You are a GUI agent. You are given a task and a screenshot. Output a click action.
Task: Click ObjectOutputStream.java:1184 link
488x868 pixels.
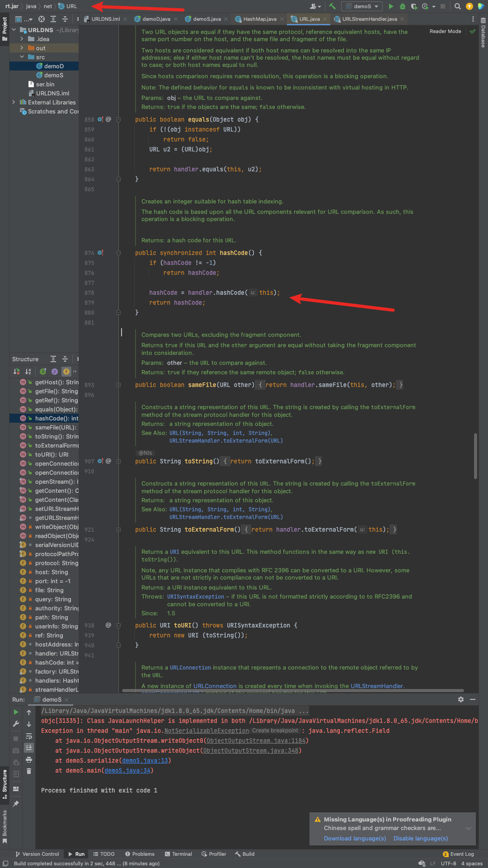point(256,741)
